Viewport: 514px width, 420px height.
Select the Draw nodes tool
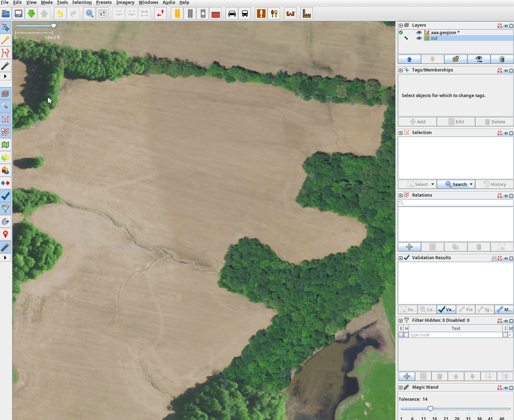(5, 40)
